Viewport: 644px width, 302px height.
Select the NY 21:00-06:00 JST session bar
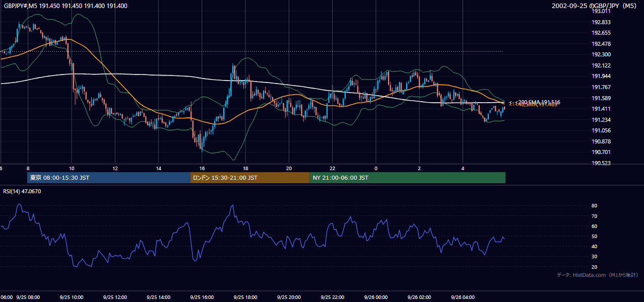pyautogui.click(x=408, y=178)
